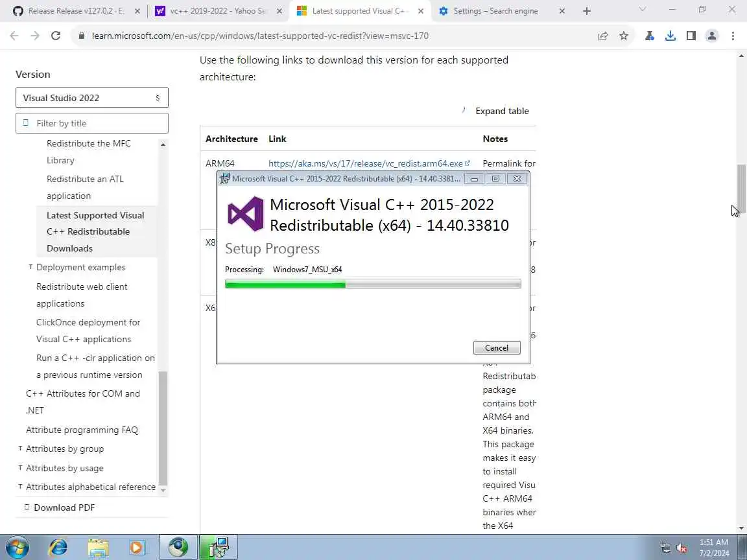Viewport: 747px width, 560px height.
Task: Switch to Settings – Search engine tab
Action: [502, 11]
